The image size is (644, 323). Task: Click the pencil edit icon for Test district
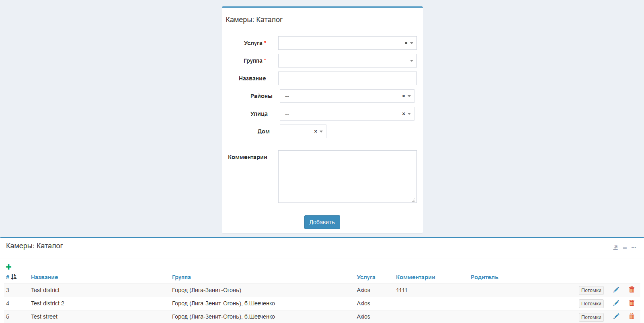[x=616, y=290]
